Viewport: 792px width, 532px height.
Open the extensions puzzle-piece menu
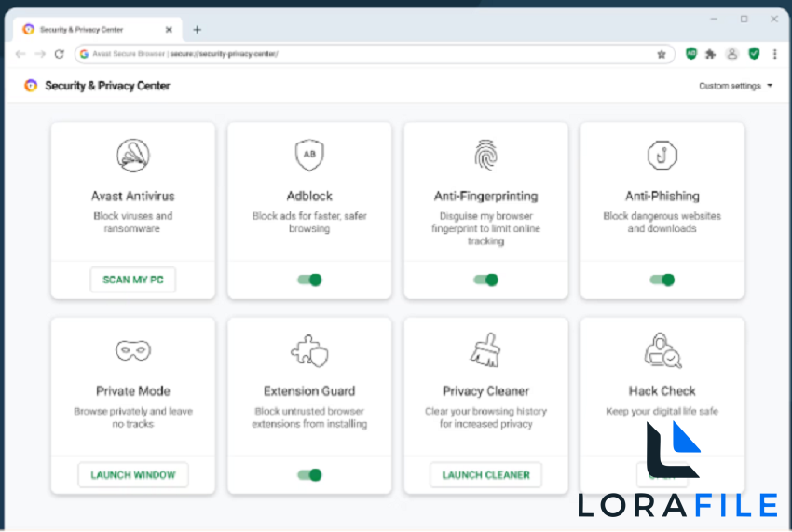[711, 53]
